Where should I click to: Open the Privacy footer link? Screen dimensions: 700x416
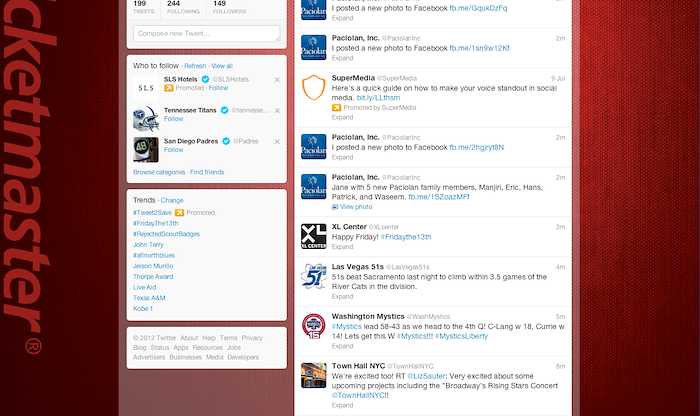point(252,338)
